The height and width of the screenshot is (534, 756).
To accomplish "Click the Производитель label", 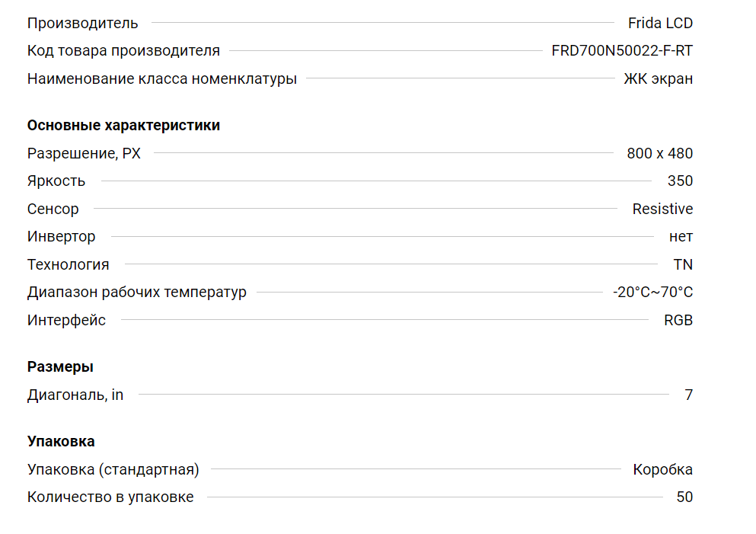I will [82, 23].
